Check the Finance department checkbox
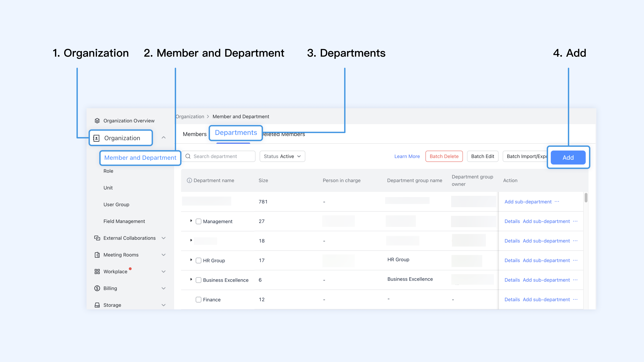 [x=199, y=299]
